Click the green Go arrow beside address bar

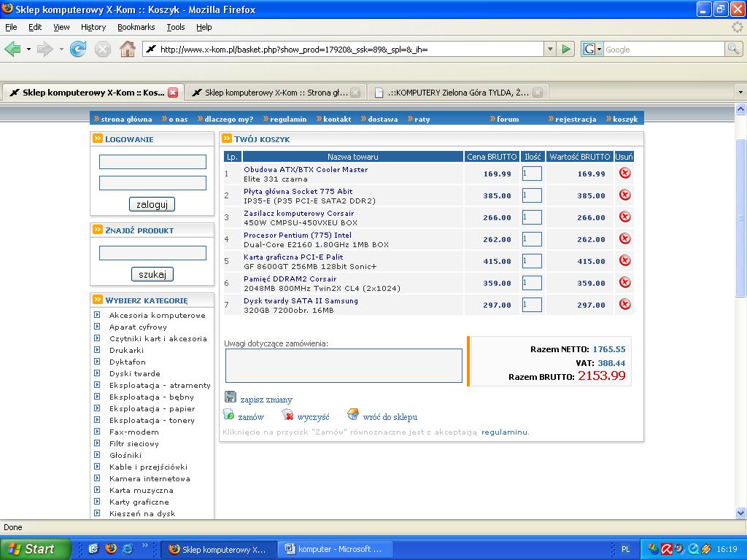pyautogui.click(x=566, y=49)
